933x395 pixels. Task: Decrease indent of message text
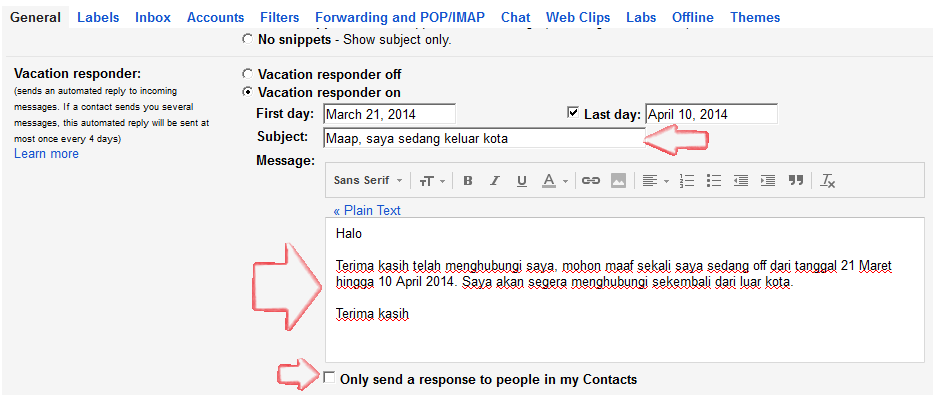pyautogui.click(x=741, y=181)
